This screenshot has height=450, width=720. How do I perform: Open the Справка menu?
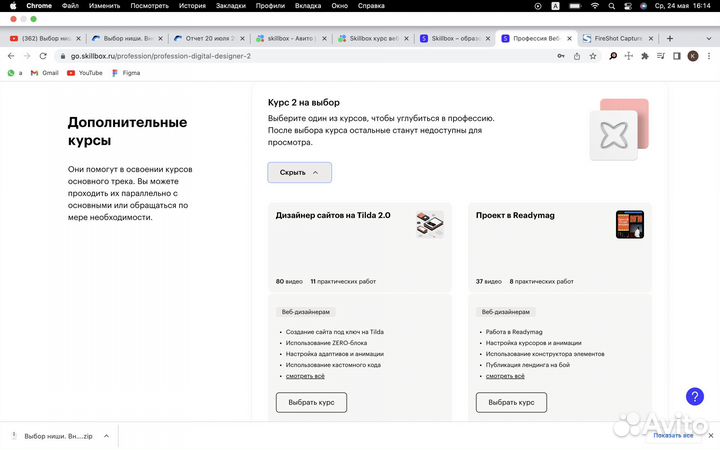click(371, 6)
